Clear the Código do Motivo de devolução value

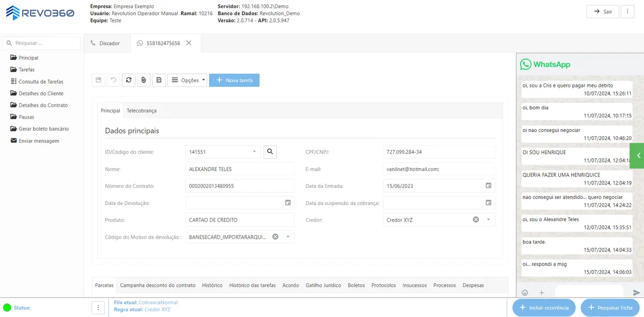(275, 237)
